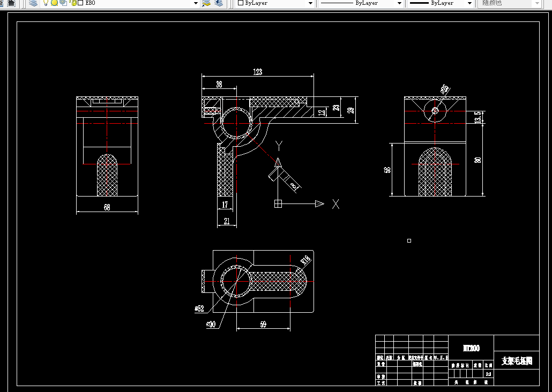Click the house icon in top toolbar
552x392 pixels.
click(x=12, y=3)
